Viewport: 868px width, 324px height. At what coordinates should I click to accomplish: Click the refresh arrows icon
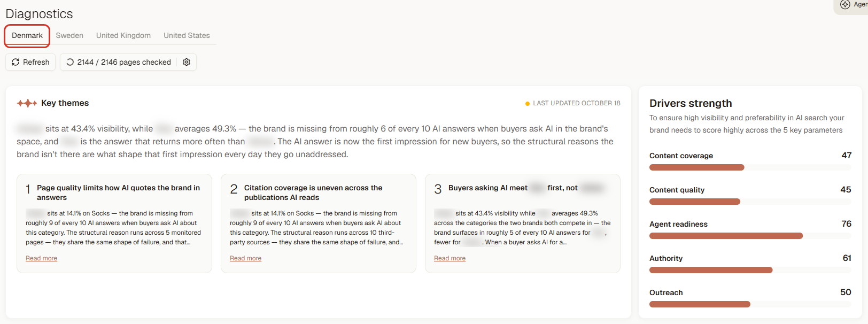pos(15,62)
